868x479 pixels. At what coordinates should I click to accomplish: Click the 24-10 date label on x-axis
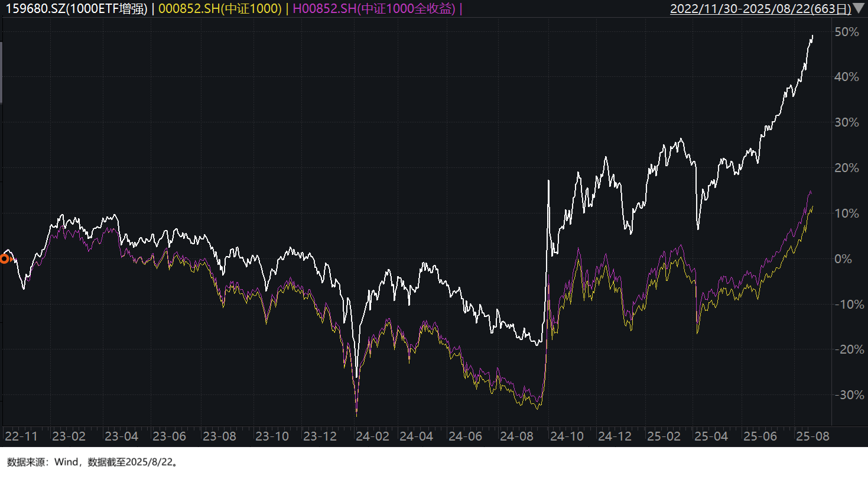(x=567, y=436)
